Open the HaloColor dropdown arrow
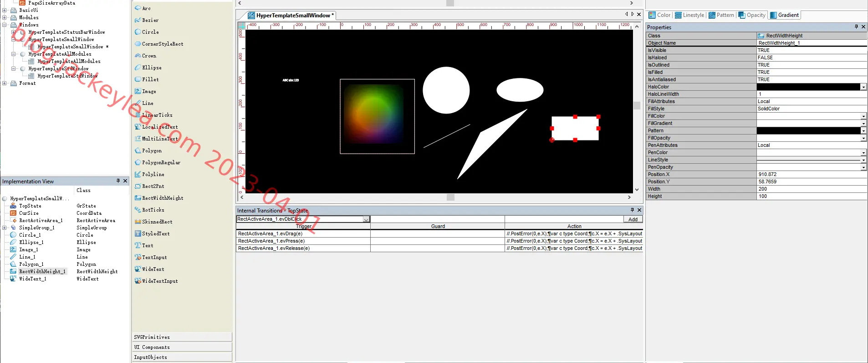The image size is (868, 363). 863,87
